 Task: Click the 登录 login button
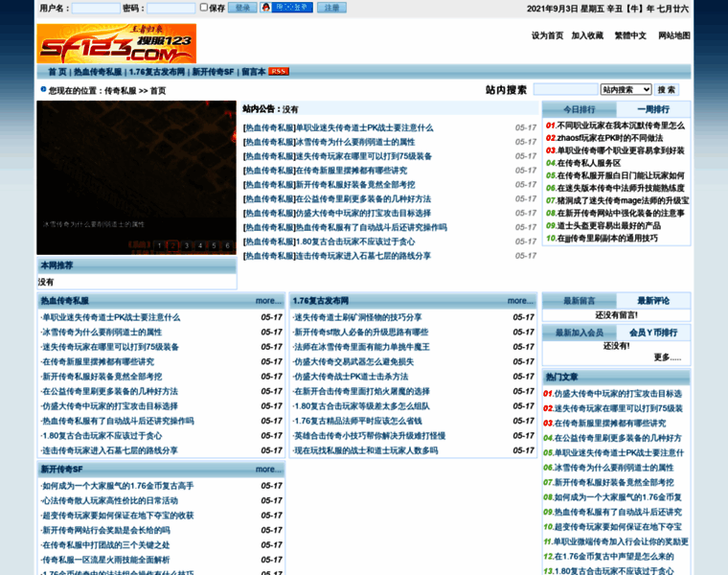[x=242, y=8]
